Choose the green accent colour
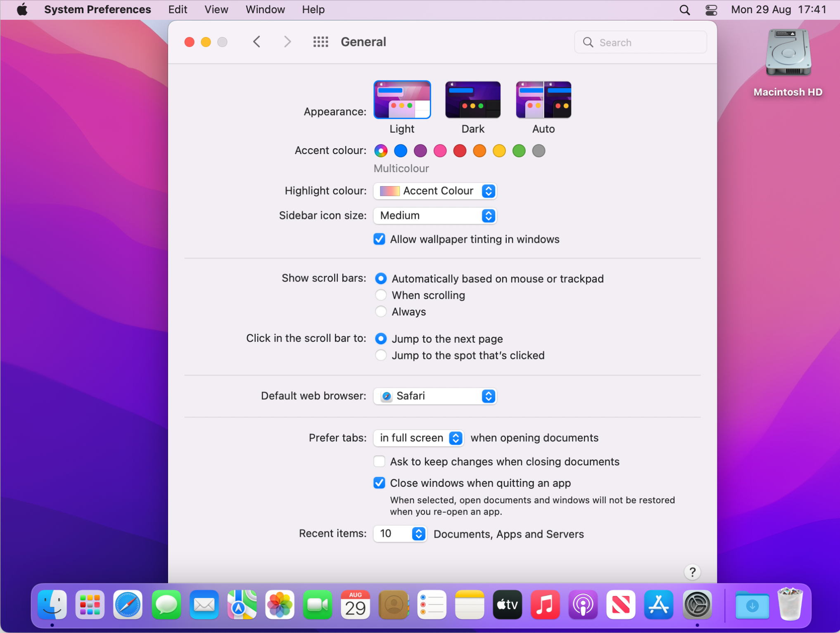This screenshot has width=840, height=633. coord(519,151)
